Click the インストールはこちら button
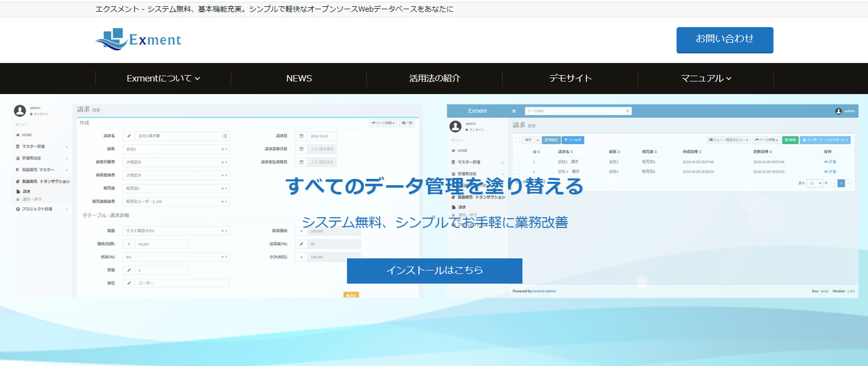868x366 pixels. coord(434,271)
